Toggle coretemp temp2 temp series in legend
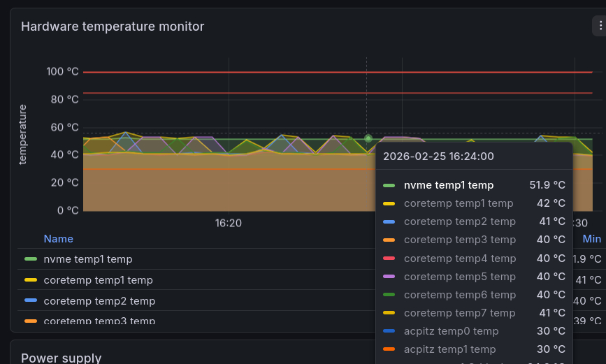The height and width of the screenshot is (364, 606). [99, 301]
